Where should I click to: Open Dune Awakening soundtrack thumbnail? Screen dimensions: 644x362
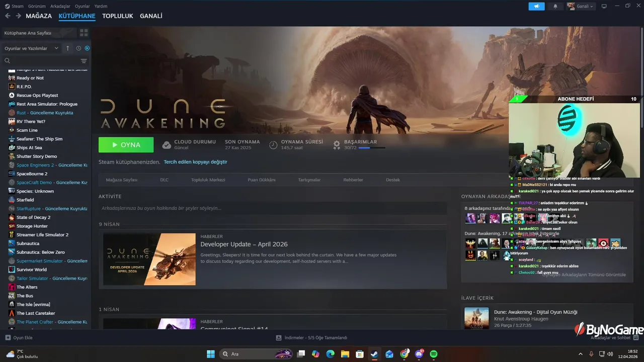click(x=476, y=319)
